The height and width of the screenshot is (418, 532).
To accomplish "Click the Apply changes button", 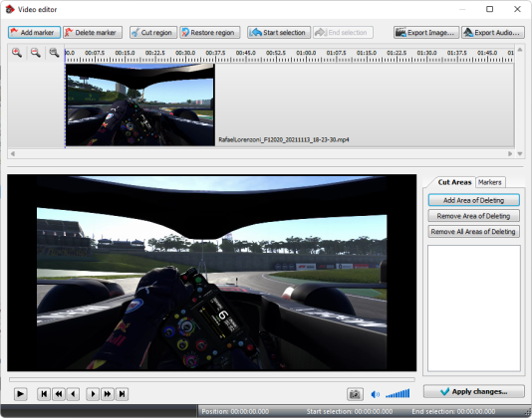I will tap(474, 391).
